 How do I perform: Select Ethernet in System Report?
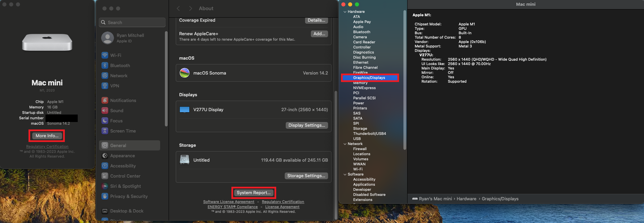click(361, 62)
